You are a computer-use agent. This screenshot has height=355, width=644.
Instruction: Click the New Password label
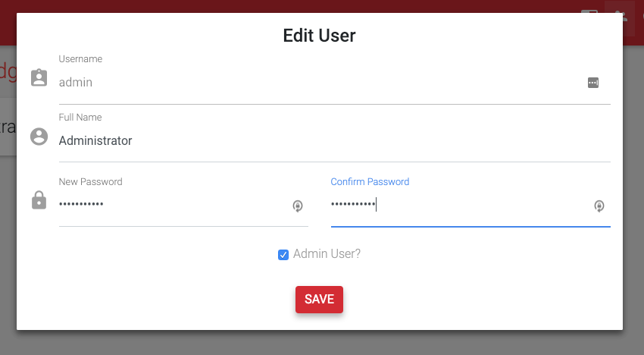pos(91,182)
